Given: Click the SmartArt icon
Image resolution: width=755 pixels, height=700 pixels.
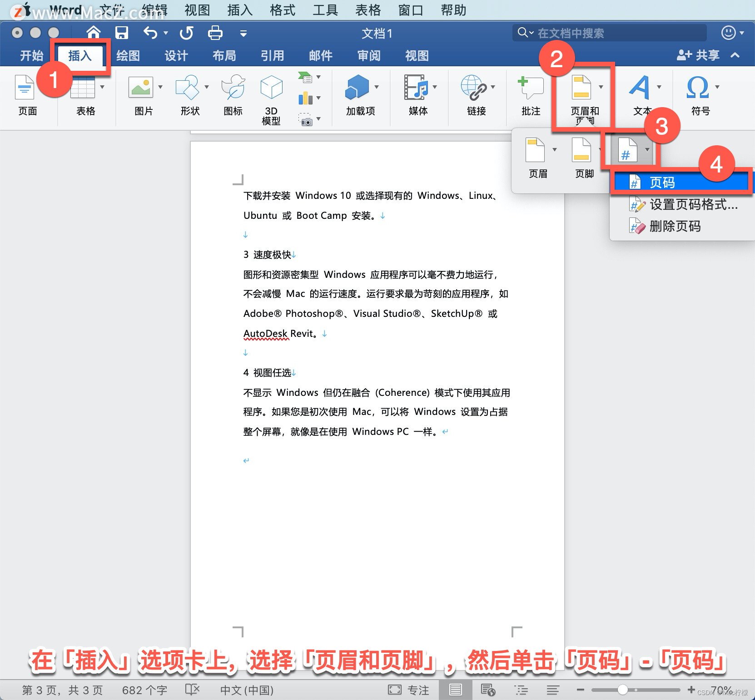Looking at the screenshot, I should click(x=305, y=78).
